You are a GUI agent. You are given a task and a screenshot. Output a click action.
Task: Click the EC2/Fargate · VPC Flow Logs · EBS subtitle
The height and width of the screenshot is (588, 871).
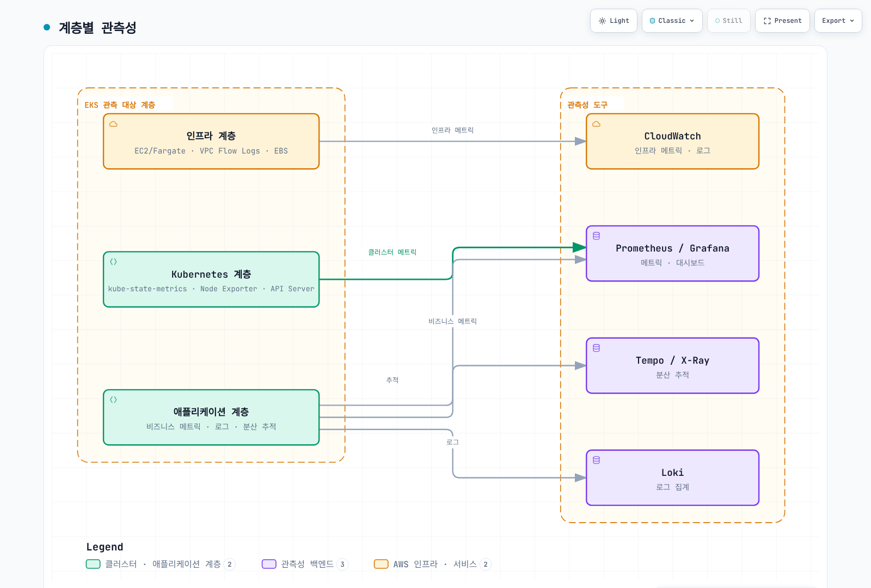211,151
